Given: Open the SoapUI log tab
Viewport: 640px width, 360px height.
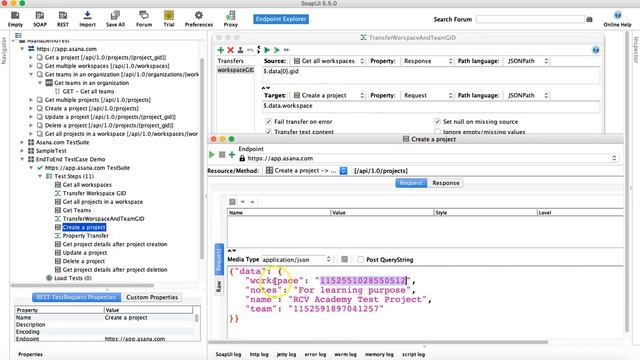Looking at the screenshot, I should (x=228, y=354).
